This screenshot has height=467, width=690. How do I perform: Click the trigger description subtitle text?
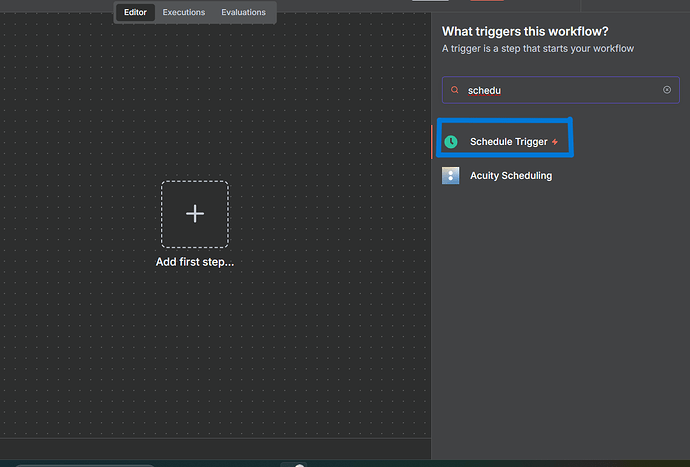click(x=537, y=48)
